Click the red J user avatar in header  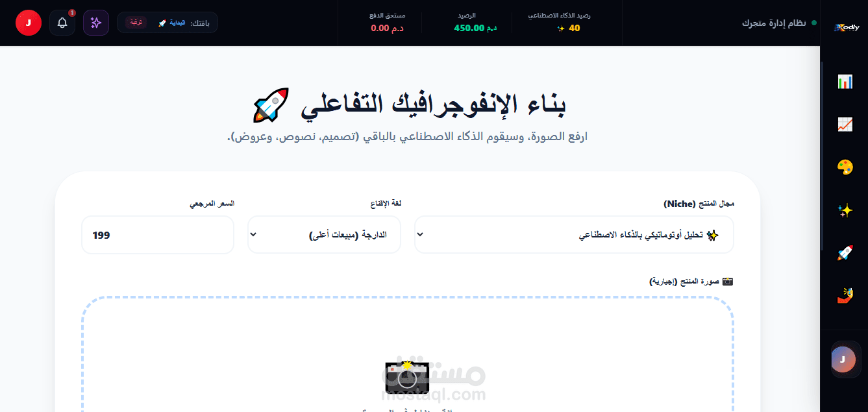coord(29,23)
